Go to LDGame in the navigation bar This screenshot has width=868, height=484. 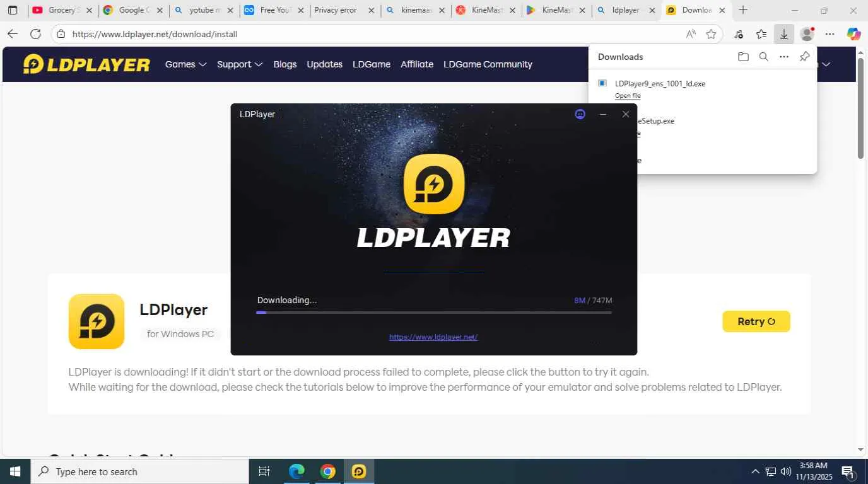[x=372, y=64]
